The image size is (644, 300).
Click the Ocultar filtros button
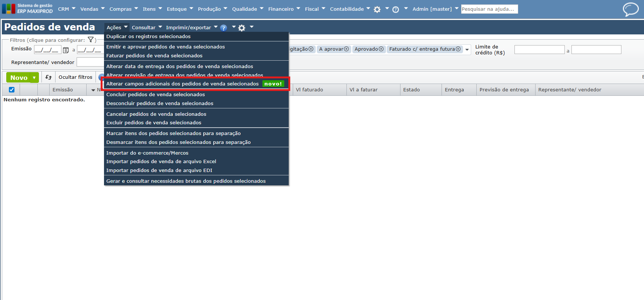click(76, 77)
